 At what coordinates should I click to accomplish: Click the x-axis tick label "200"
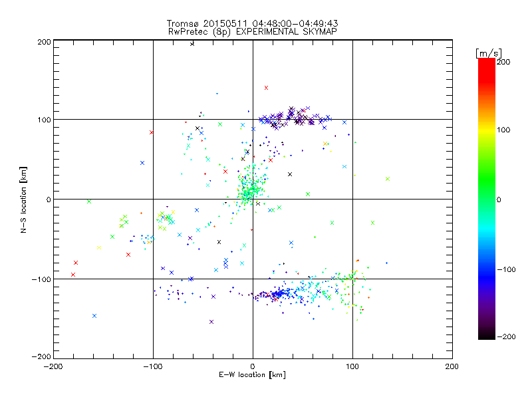(452, 366)
